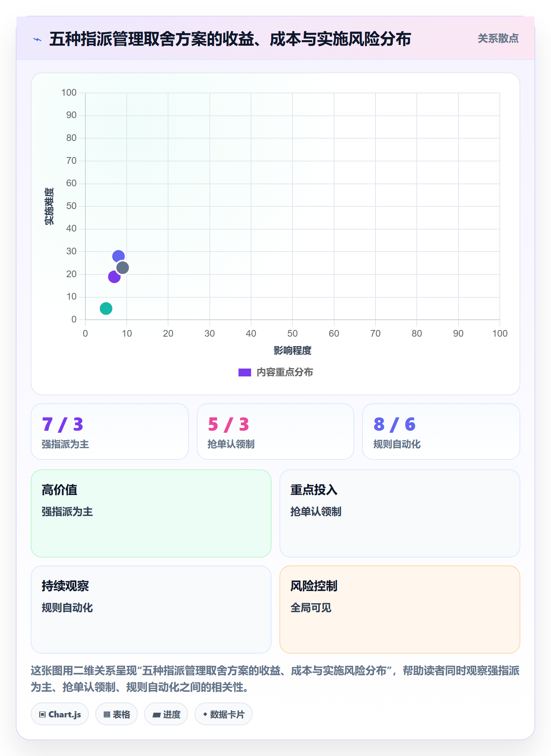Click the progress bar icon in 进度 chip
Screen dimensions: 551x756
click(x=157, y=715)
